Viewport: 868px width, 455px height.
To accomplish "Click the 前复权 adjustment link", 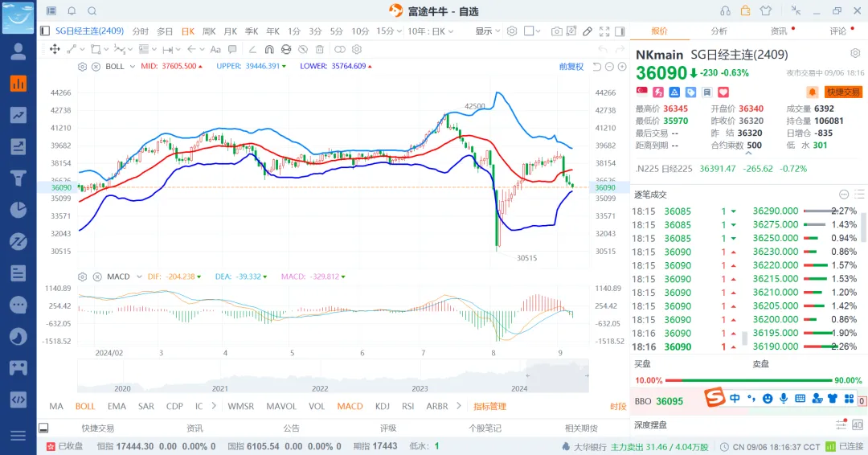I will 571,67.
